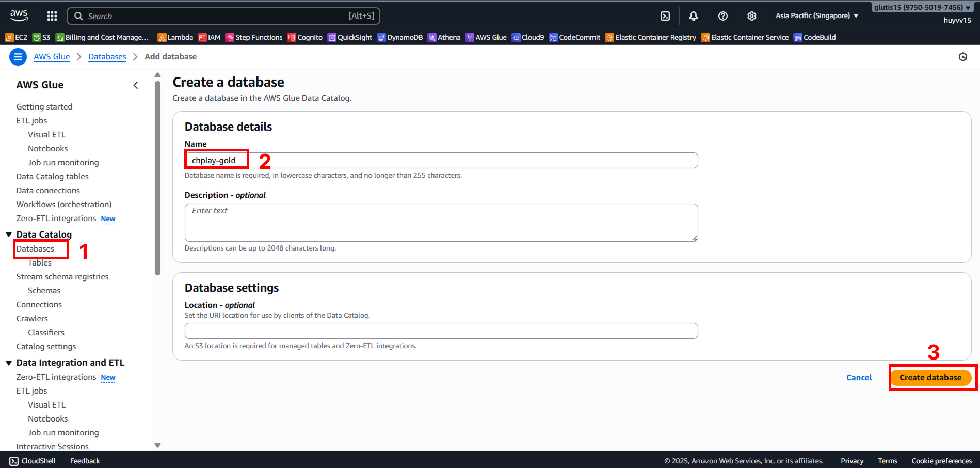Launch CloudShell from the top bar icon
Viewport: 980px width, 468px height.
665,16
